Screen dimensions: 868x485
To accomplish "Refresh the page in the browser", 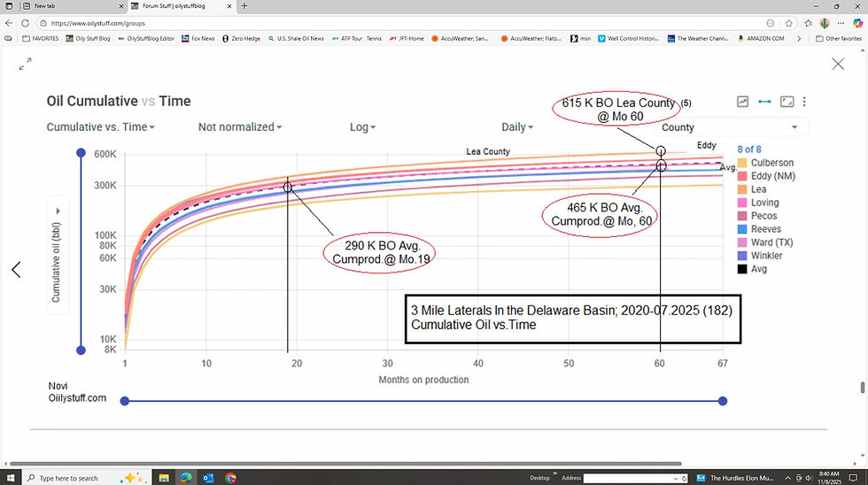I will coord(25,23).
